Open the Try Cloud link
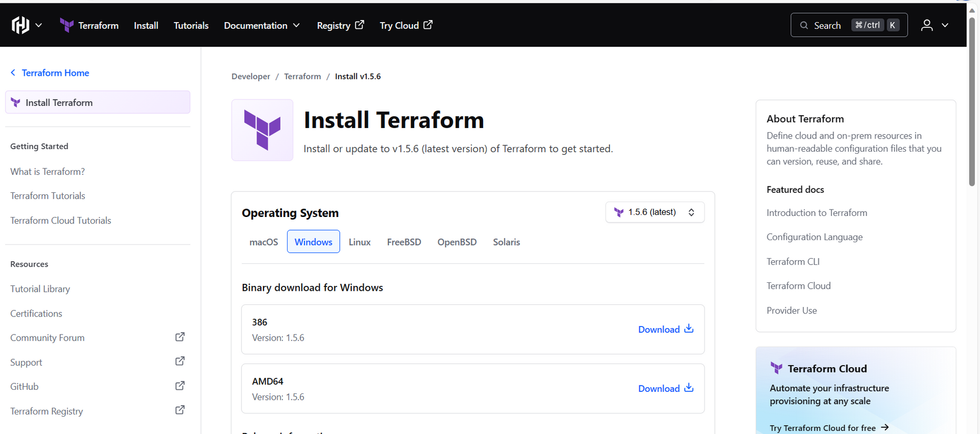The height and width of the screenshot is (434, 980). point(406,25)
